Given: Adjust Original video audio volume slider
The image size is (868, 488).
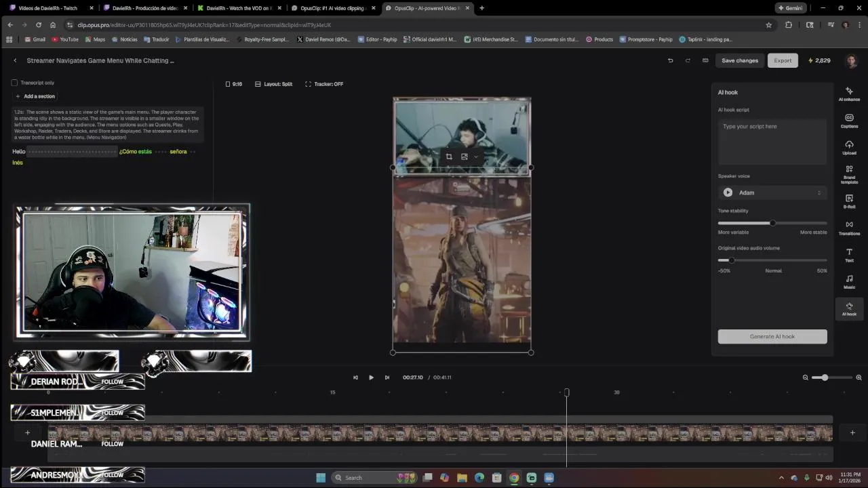Looking at the screenshot, I should pyautogui.click(x=772, y=260).
